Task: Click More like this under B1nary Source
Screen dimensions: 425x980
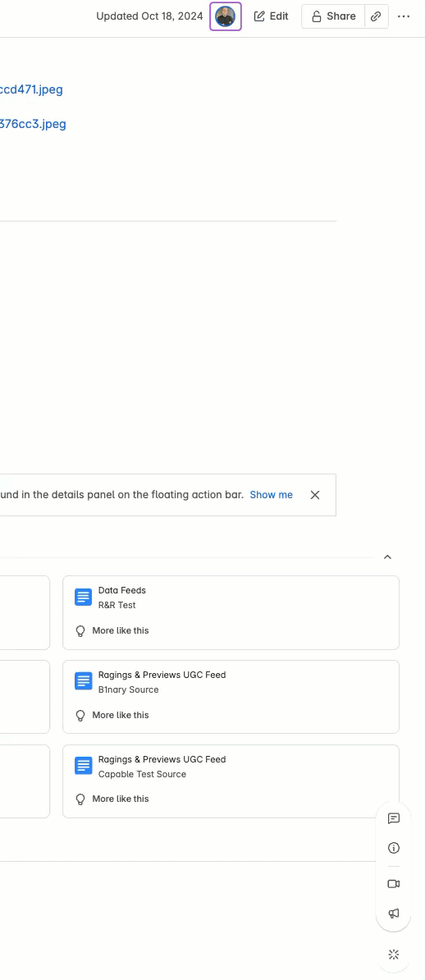Action: (x=121, y=715)
